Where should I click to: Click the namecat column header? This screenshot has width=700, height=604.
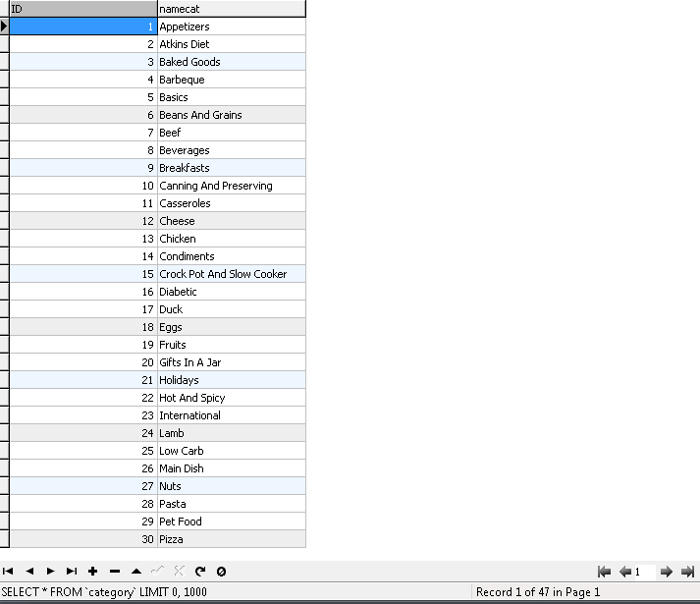point(231,9)
